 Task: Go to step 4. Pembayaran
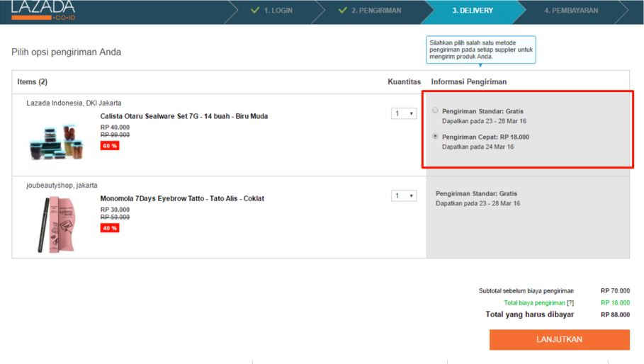(571, 11)
